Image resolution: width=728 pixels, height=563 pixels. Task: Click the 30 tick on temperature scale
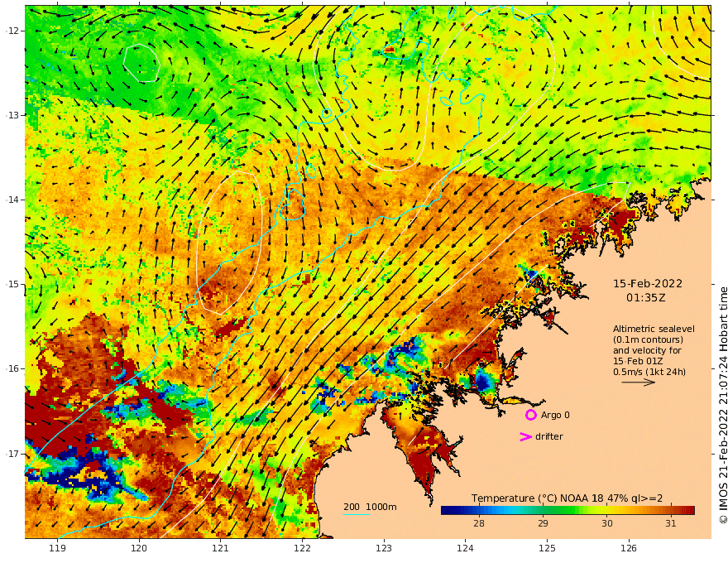607,523
